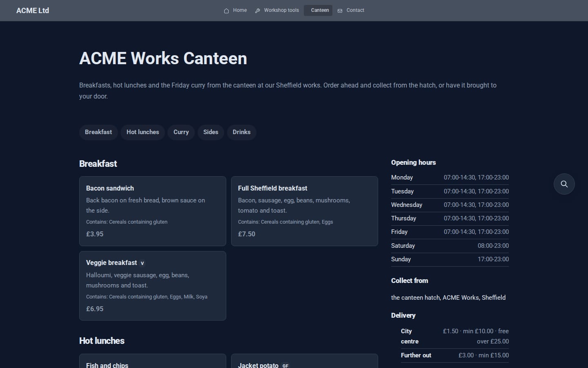Select the Veggie breakfast card title
The height and width of the screenshot is (368, 588).
point(111,263)
